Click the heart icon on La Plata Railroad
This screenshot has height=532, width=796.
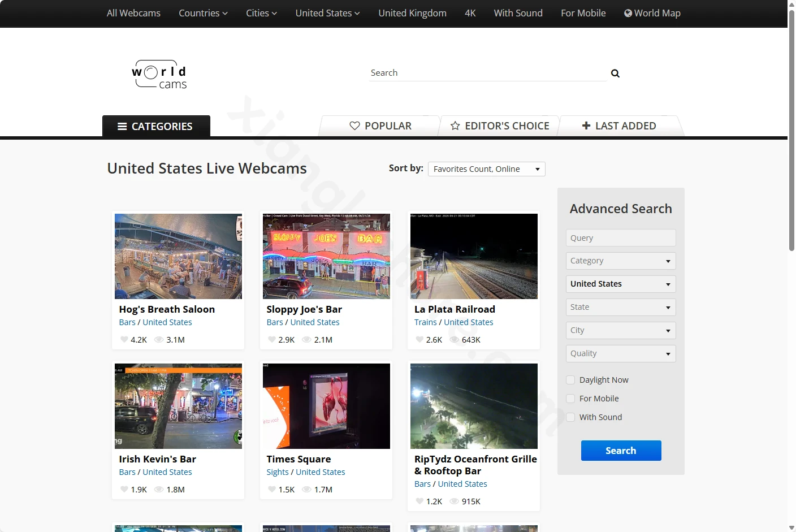point(419,340)
